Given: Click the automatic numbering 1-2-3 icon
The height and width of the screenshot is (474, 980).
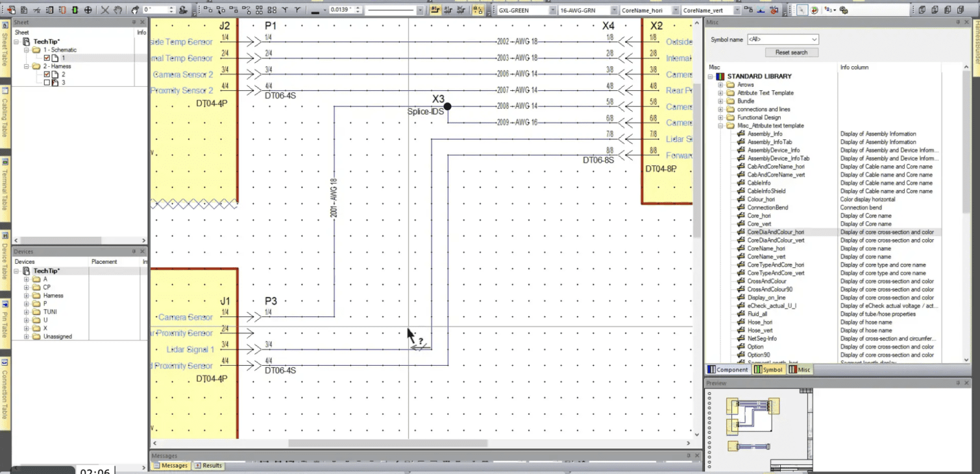Looking at the screenshot, I should (827, 10).
